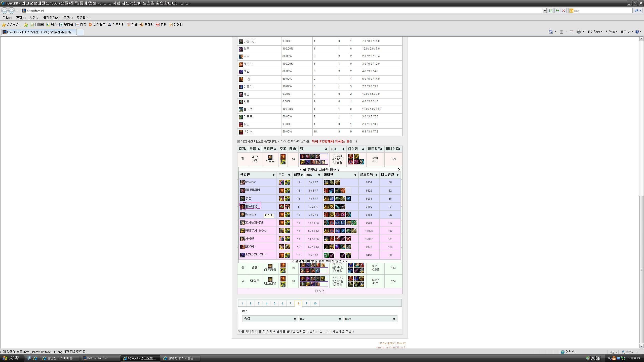Viewport: 644px width, 362px height.
Task: Open the 도구(T) menu
Action: pyautogui.click(x=68, y=18)
